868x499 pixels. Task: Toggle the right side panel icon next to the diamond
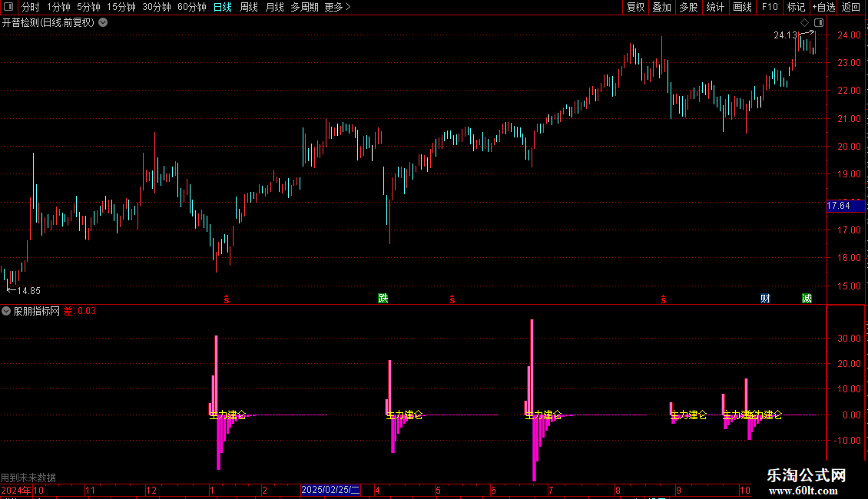point(819,23)
